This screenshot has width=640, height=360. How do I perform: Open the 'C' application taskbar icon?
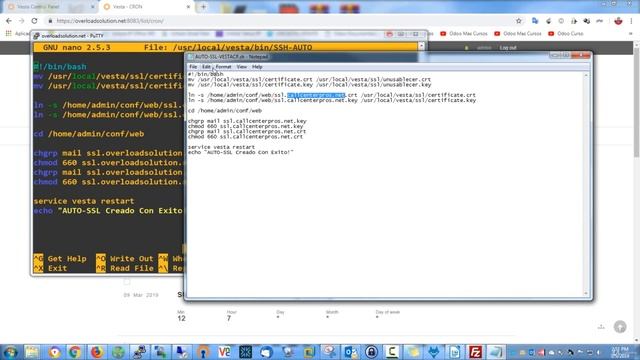tap(392, 352)
